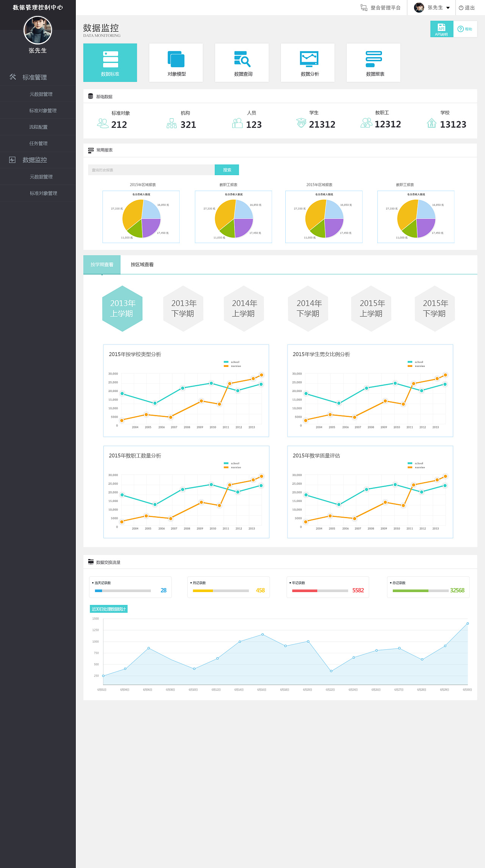
Task: Select the 2014年上学期 hexagon
Action: (244, 309)
